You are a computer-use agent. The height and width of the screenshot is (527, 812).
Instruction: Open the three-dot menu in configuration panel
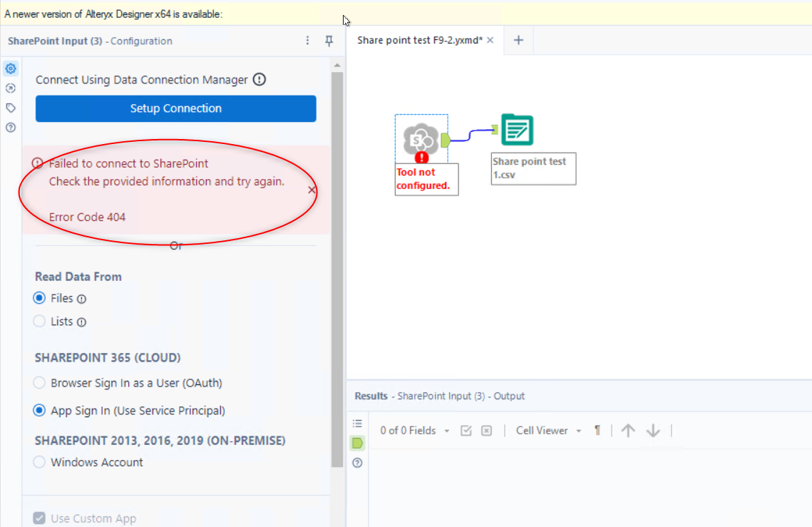[x=307, y=41]
